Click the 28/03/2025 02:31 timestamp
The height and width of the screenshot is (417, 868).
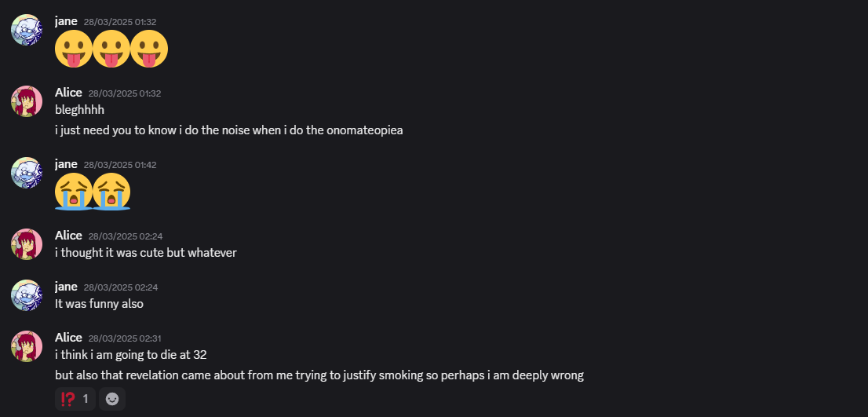[125, 338]
